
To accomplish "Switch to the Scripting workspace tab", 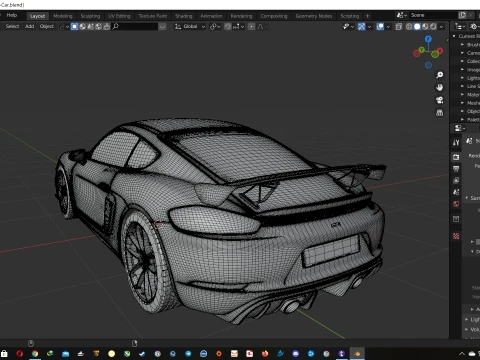I will tap(350, 16).
